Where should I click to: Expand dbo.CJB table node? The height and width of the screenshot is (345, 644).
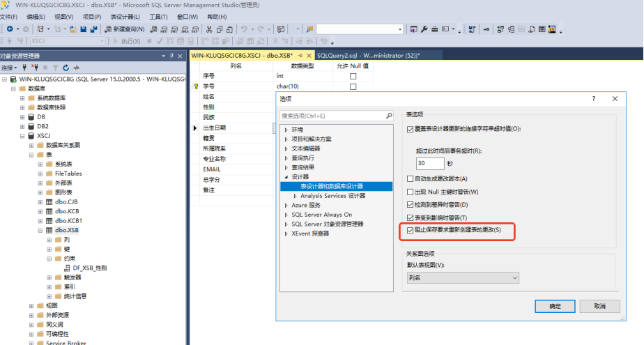tap(40, 202)
